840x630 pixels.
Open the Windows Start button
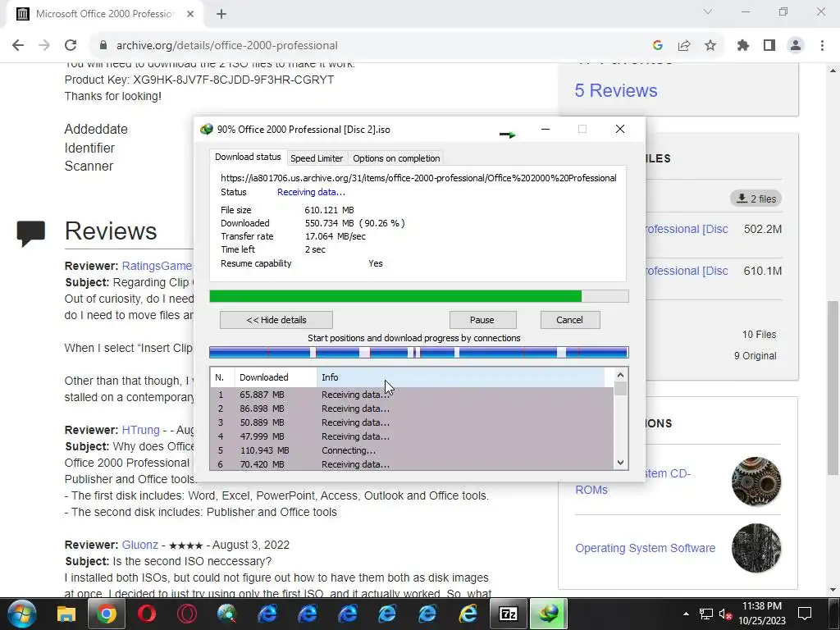[x=22, y=614]
